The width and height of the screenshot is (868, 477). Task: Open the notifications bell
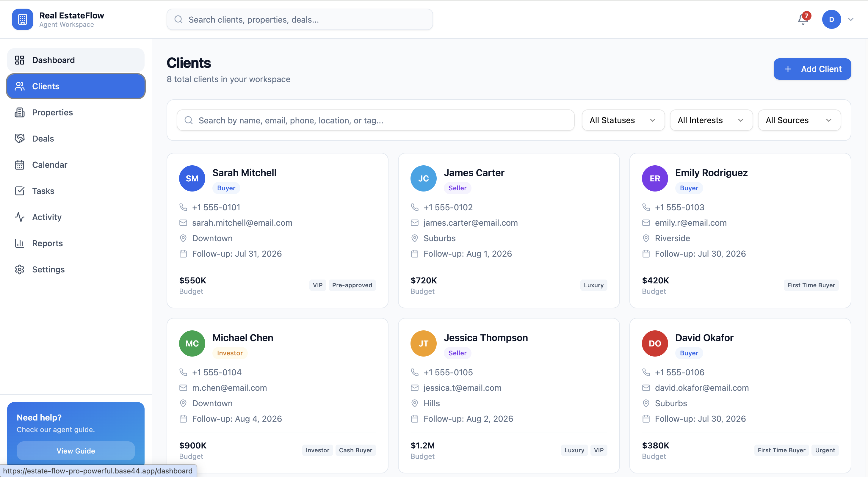pyautogui.click(x=803, y=20)
